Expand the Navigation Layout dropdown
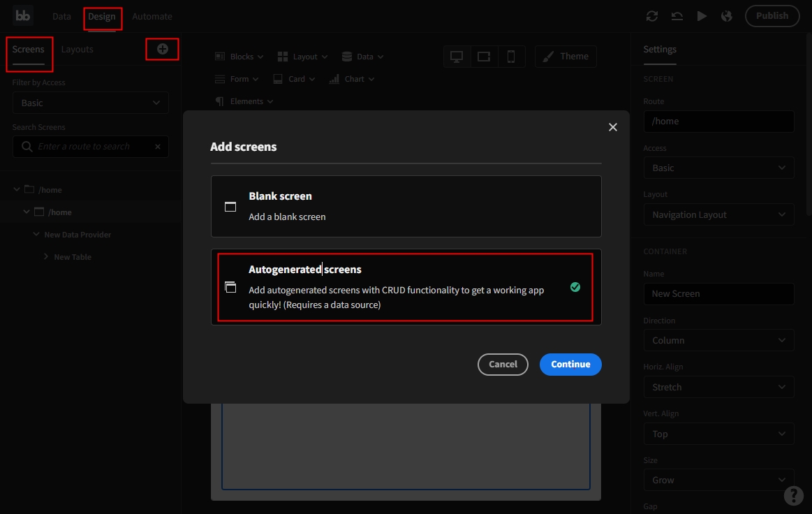The height and width of the screenshot is (514, 812). click(x=718, y=214)
